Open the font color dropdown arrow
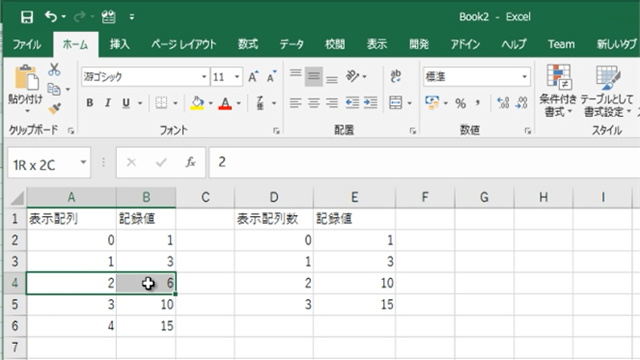640x360 pixels. coord(239,103)
